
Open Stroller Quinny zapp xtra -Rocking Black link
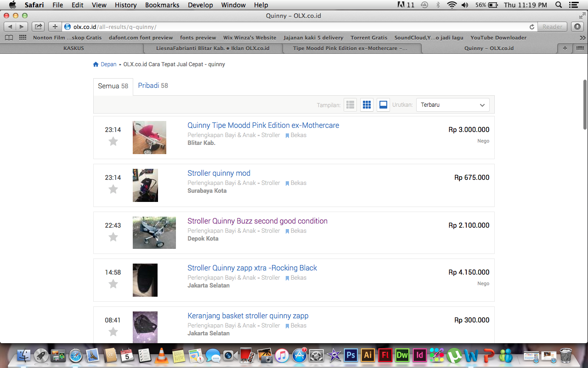pyautogui.click(x=252, y=268)
